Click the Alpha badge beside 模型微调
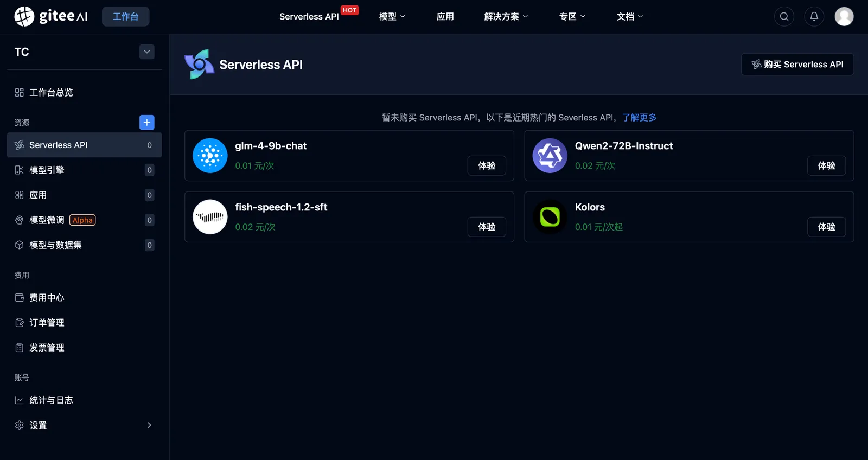This screenshot has height=460, width=868. pos(82,220)
